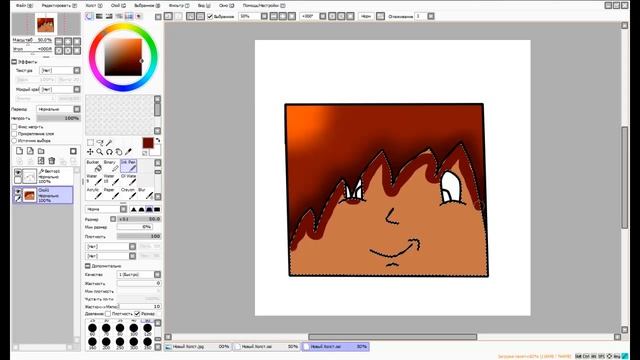
Task: Open the brush quality dropdown
Action: [x=139, y=275]
